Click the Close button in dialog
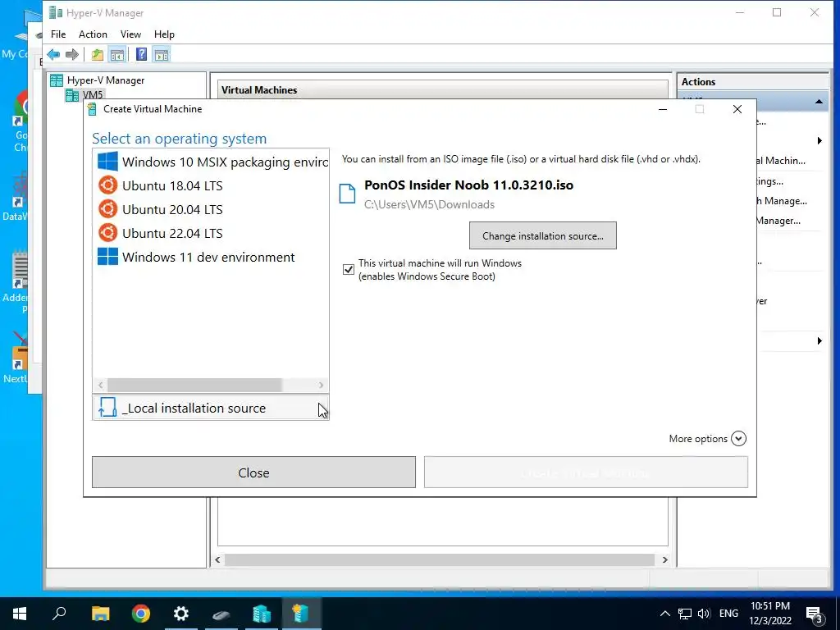The height and width of the screenshot is (630, 840). pyautogui.click(x=253, y=472)
